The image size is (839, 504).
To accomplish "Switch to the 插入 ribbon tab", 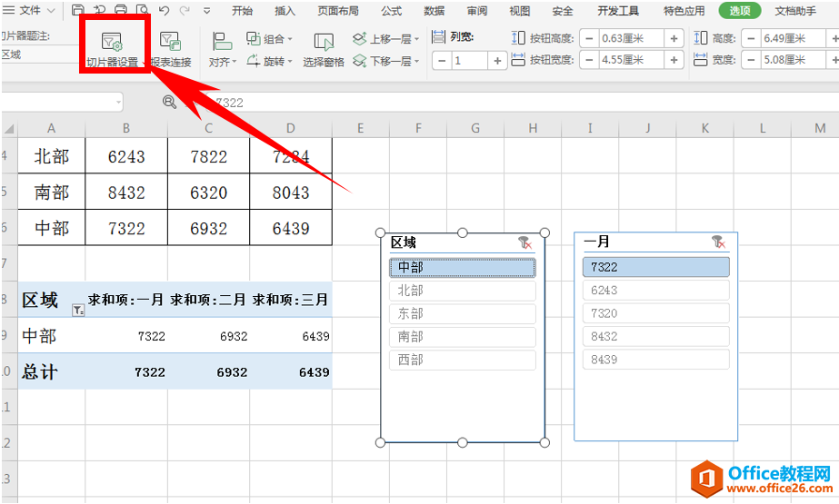I will point(285,11).
